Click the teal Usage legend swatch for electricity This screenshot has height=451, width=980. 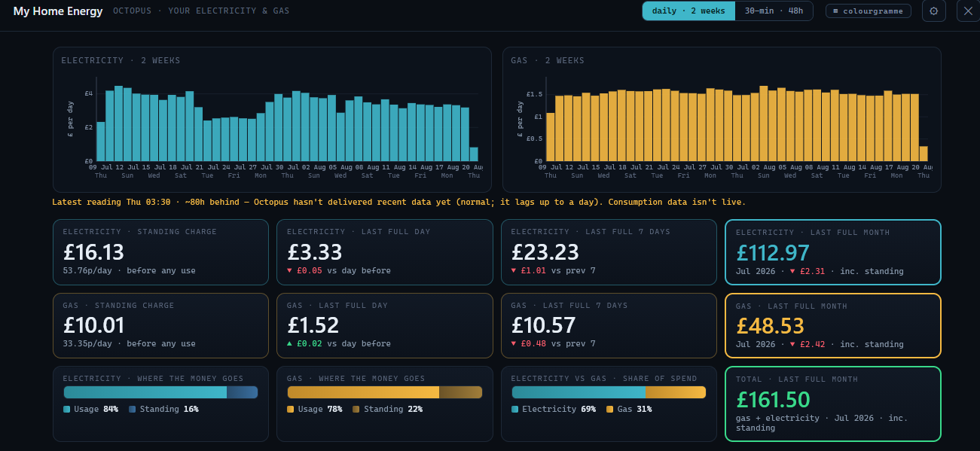click(x=67, y=410)
